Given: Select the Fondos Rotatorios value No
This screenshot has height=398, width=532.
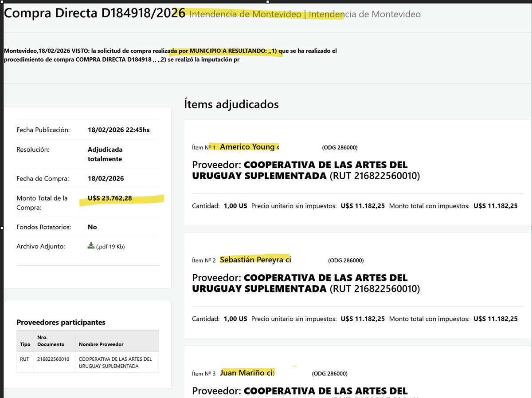Looking at the screenshot, I should (x=92, y=227).
